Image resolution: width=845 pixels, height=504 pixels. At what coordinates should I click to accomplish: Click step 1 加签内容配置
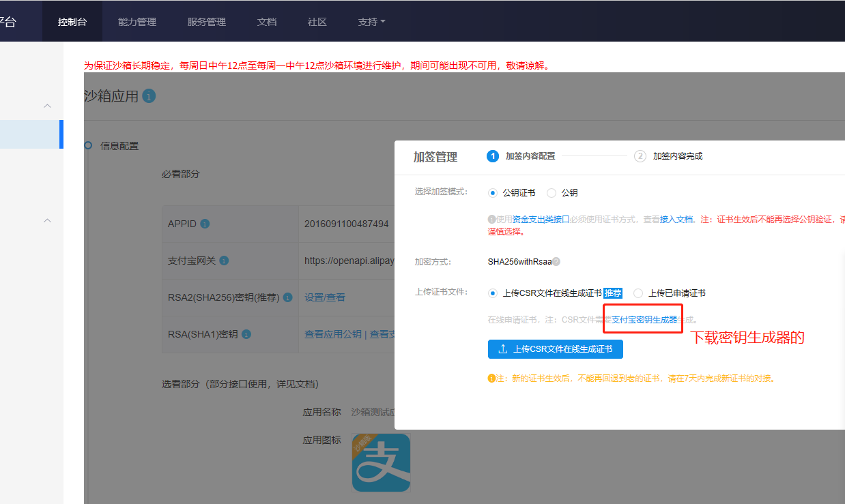pyautogui.click(x=521, y=156)
